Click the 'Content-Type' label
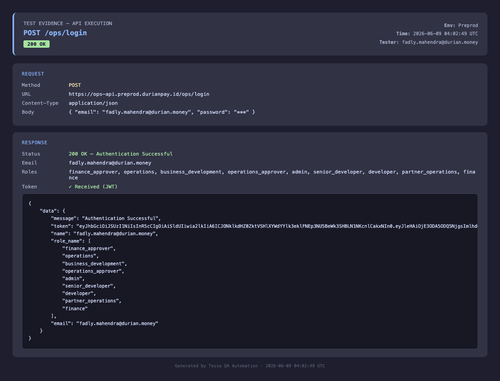Viewport: 500px width, 381px height. click(x=40, y=103)
